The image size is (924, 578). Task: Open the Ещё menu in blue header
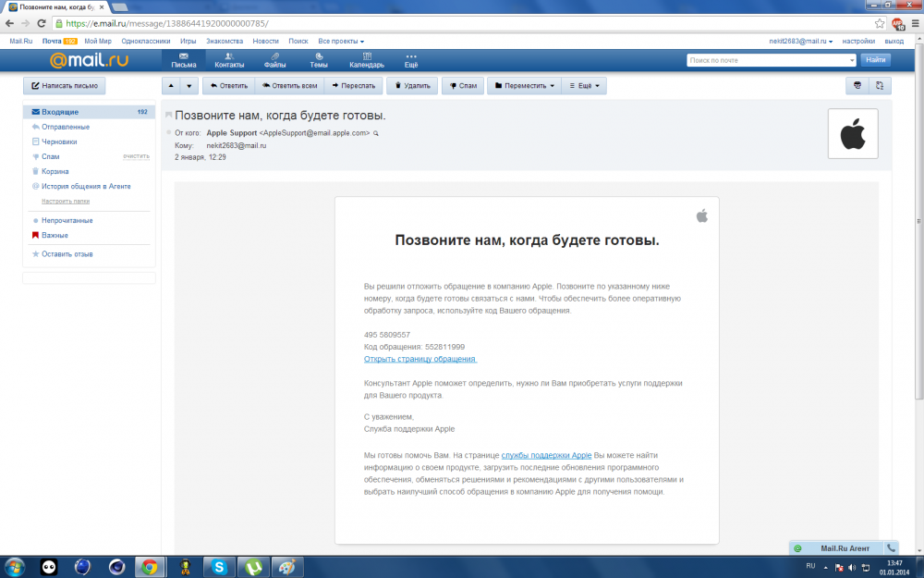tap(411, 60)
